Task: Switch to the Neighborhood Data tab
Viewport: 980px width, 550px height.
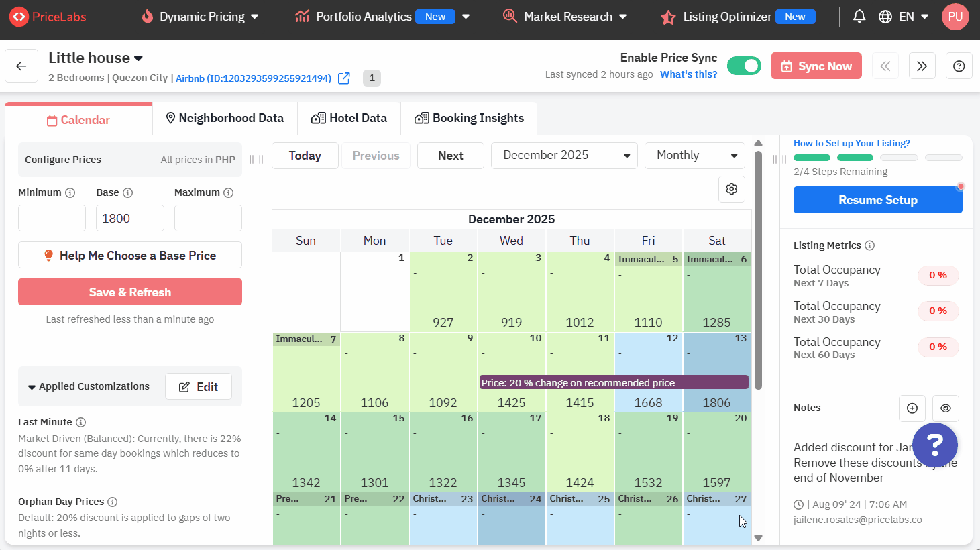Action: [225, 119]
